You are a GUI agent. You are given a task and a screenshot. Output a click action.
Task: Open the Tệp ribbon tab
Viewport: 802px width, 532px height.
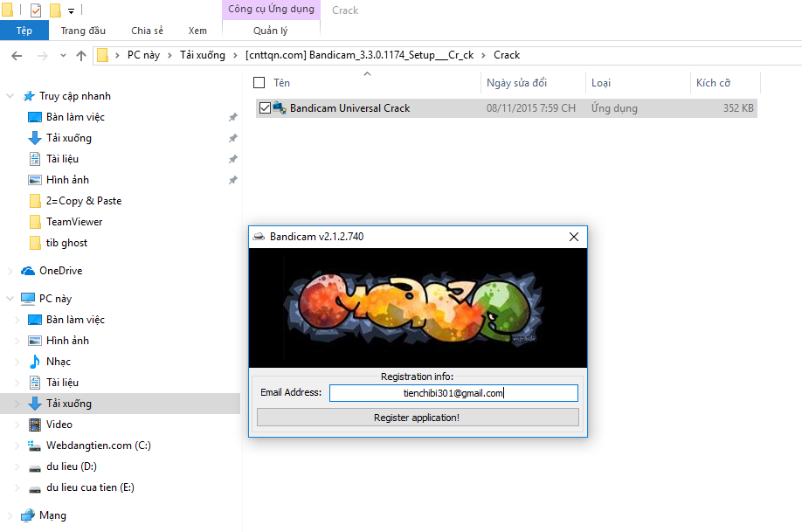pyautogui.click(x=24, y=31)
